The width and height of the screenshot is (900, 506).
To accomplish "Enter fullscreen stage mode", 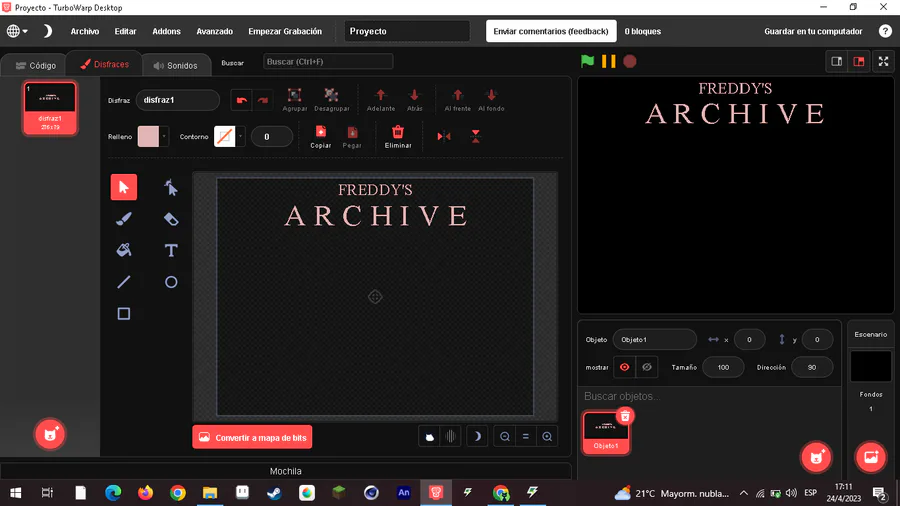I will [883, 61].
